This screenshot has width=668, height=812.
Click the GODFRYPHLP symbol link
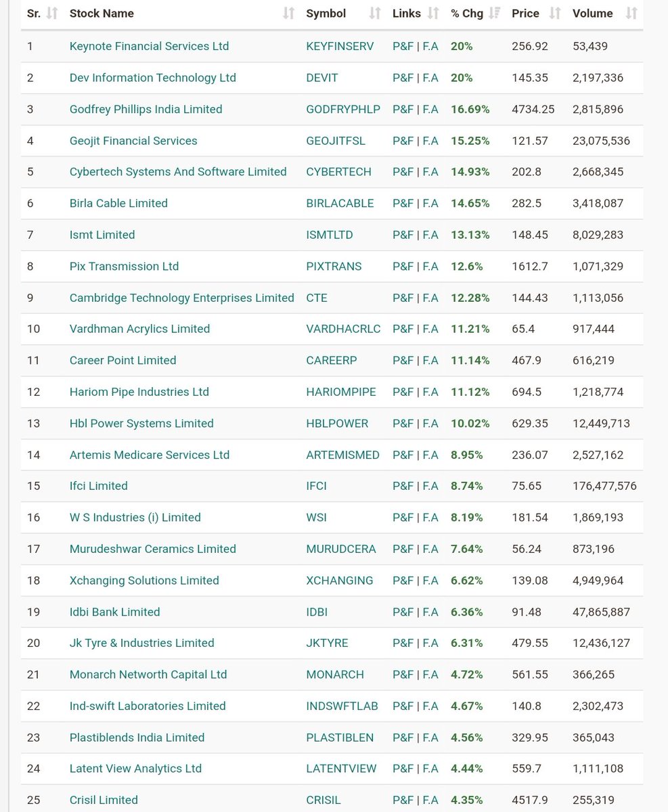(343, 109)
